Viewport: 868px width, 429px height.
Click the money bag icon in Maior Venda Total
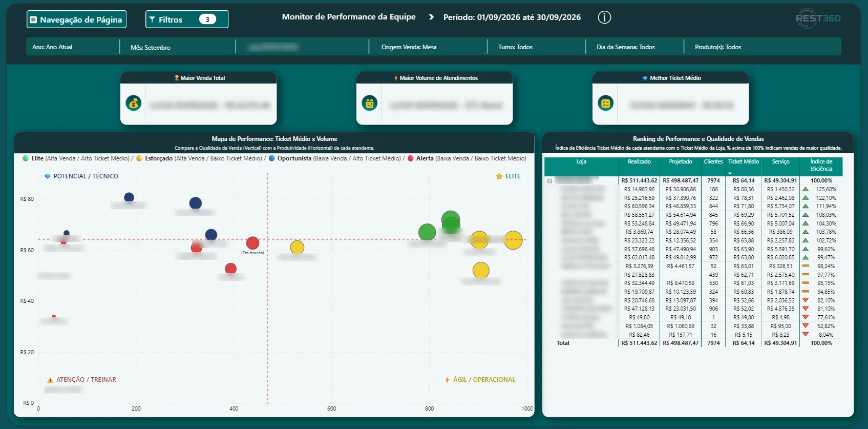[x=134, y=103]
